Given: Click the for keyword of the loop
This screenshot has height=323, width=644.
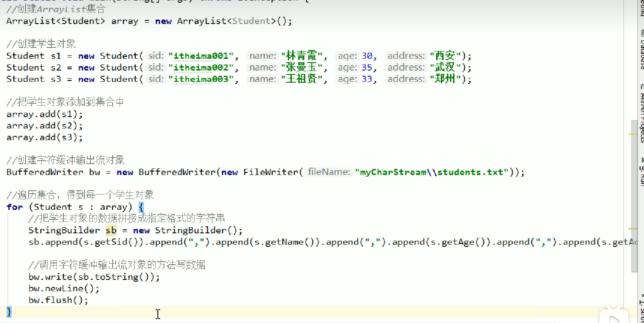Looking at the screenshot, I should tap(15, 207).
